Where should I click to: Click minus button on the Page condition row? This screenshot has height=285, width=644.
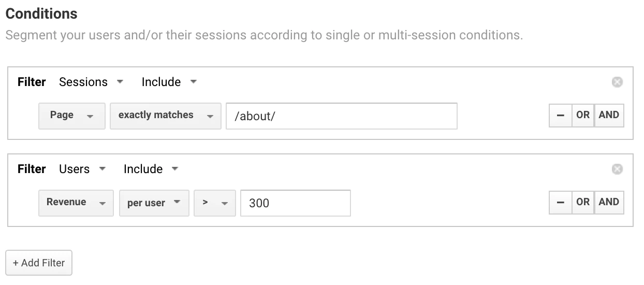coord(560,115)
